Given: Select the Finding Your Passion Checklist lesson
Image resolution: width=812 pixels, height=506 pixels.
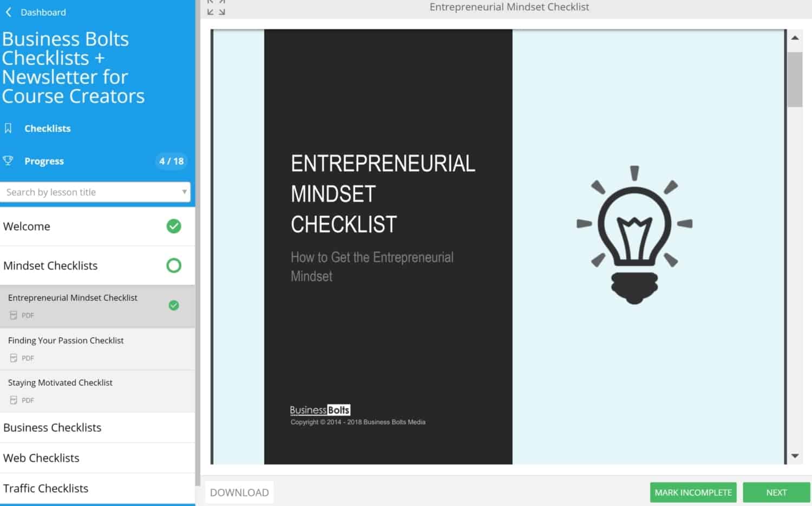Looking at the screenshot, I should click(97, 349).
